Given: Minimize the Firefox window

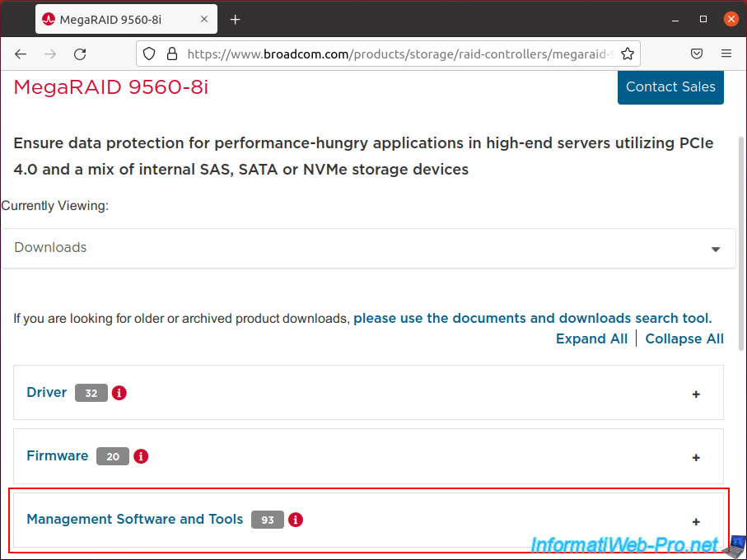Looking at the screenshot, I should [x=675, y=20].
